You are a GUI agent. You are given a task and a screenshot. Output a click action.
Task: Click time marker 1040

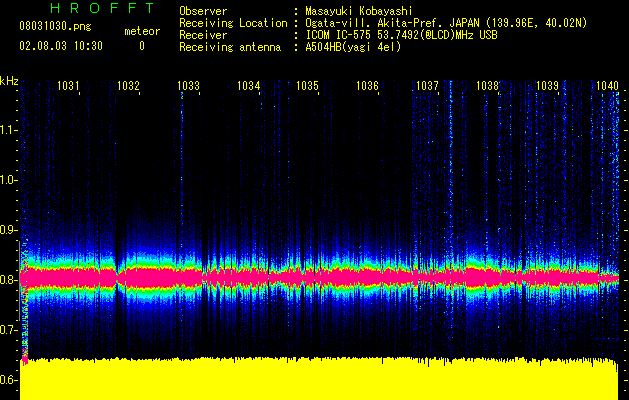[x=607, y=86]
